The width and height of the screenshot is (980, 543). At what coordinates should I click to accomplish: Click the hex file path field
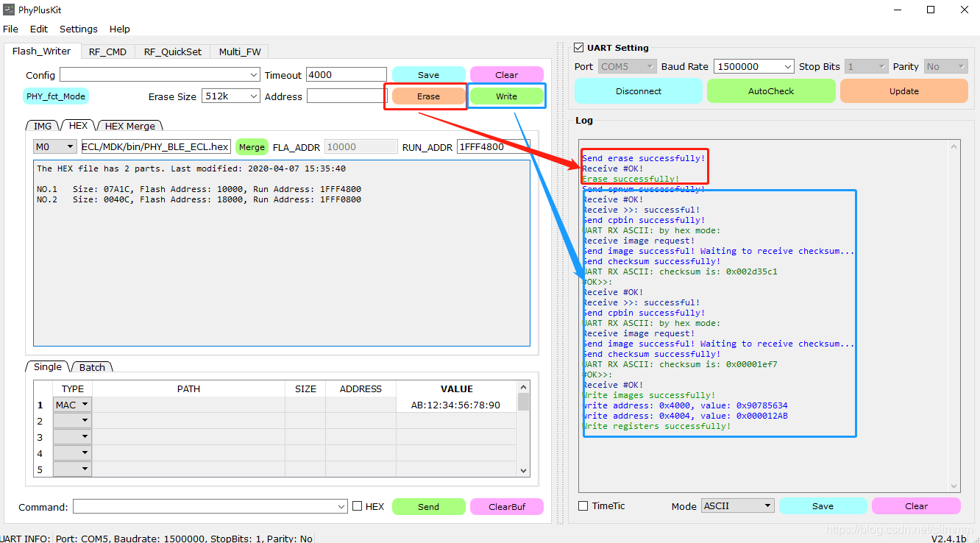tap(155, 147)
